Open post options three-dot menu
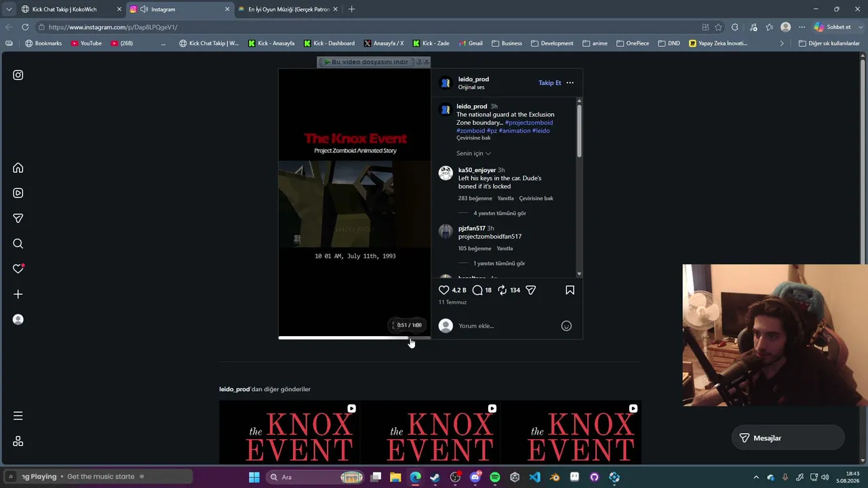This screenshot has height=488, width=868. click(570, 83)
